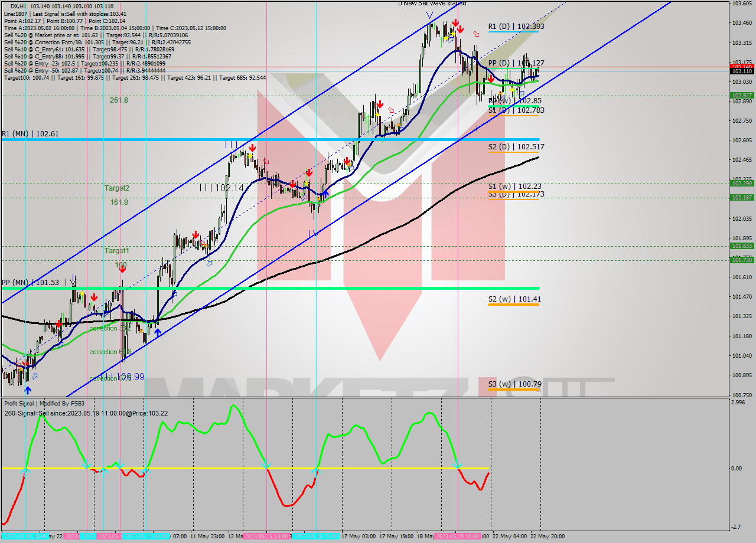Click the 2.996 indicator scale value
The width and height of the screenshot is (756, 543).
click(x=739, y=403)
